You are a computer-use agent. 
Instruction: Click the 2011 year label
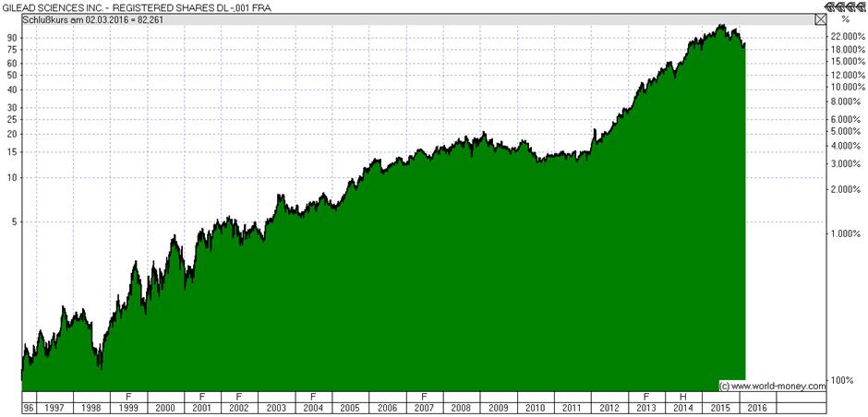pos(572,408)
